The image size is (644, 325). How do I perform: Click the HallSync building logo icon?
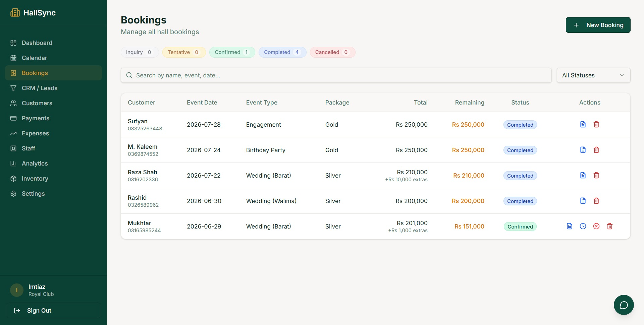click(15, 12)
